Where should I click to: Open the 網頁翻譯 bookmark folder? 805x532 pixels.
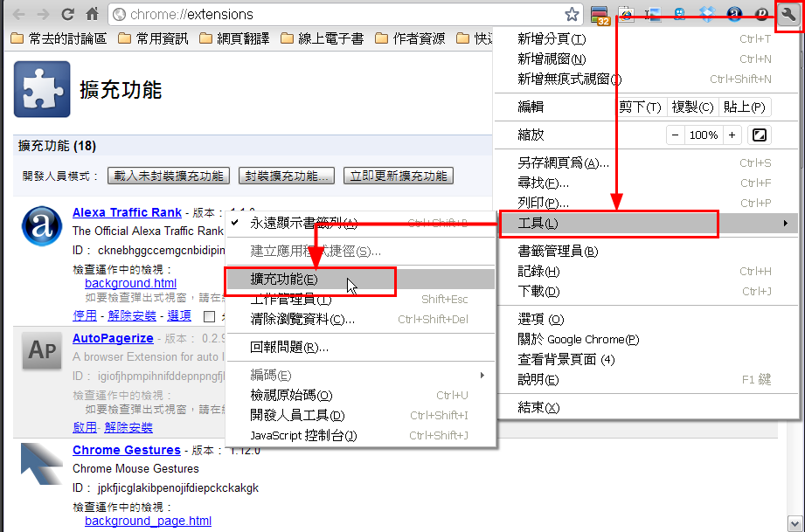[234, 38]
